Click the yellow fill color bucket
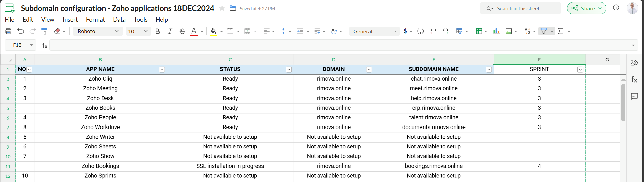 point(213,31)
